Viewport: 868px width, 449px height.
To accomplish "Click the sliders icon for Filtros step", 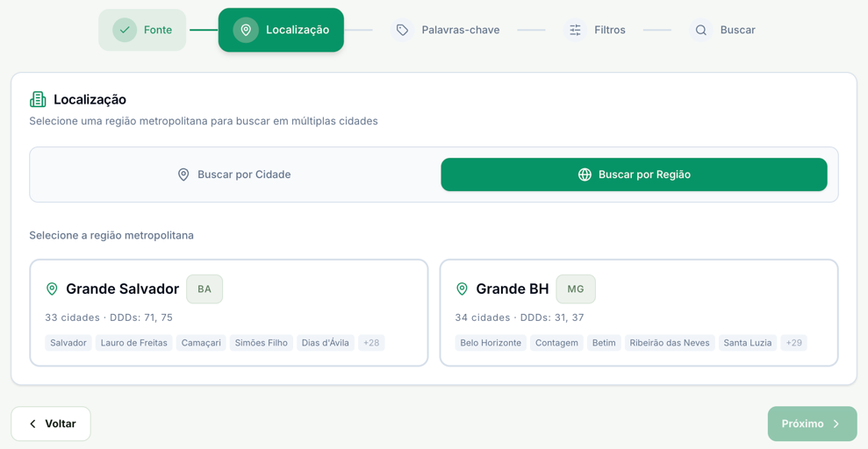I will click(575, 30).
